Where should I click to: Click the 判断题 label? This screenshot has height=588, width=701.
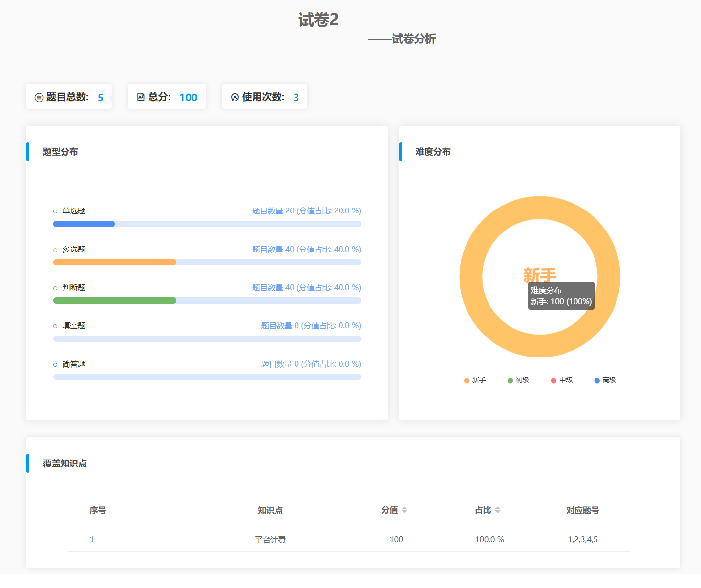point(74,287)
